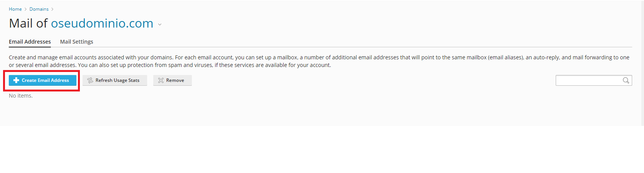The width and height of the screenshot is (644, 173).
Task: Open the Domains breadcrumb link
Action: (39, 9)
